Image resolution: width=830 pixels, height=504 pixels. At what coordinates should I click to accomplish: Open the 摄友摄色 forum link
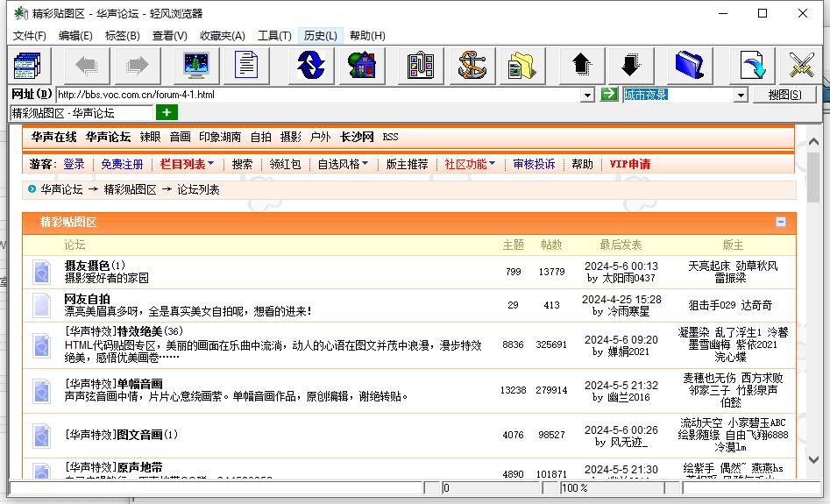(87, 266)
